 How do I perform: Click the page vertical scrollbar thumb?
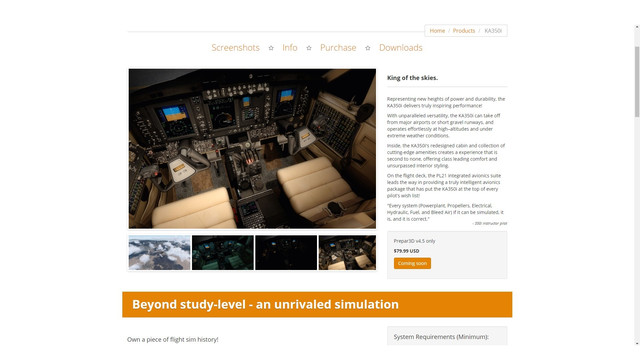pos(637,82)
